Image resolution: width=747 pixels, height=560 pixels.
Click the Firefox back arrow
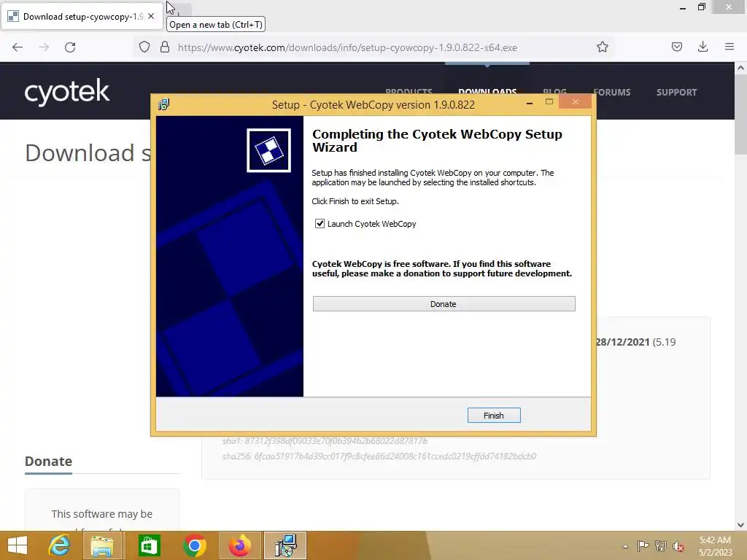click(x=18, y=47)
